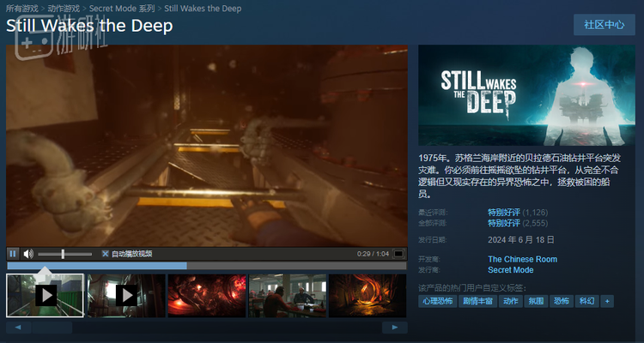Image resolution: width=644 pixels, height=343 pixels.
Task: Click the left arrow of thumbnail strip
Action: pos(18,328)
